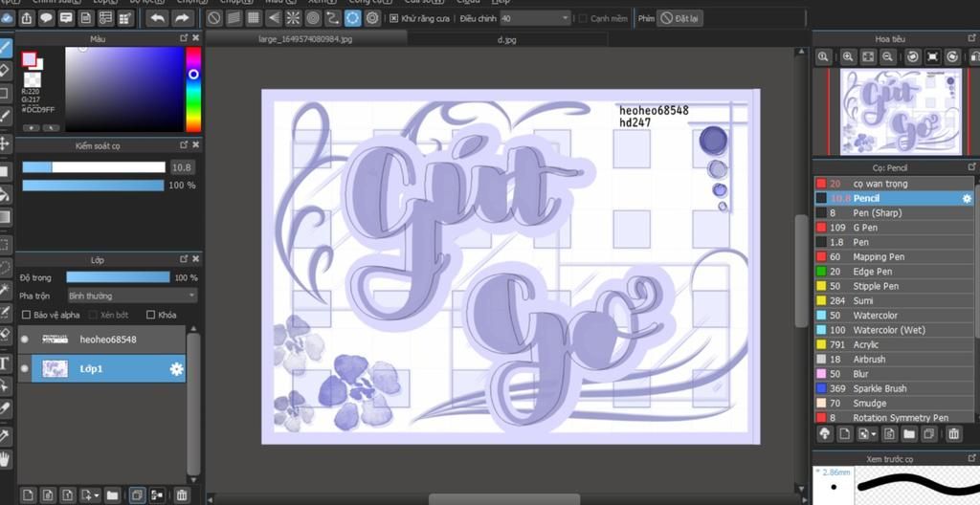The height and width of the screenshot is (505, 980).
Task: Enable the concentric circle snap guide
Action: pyautogui.click(x=313, y=18)
